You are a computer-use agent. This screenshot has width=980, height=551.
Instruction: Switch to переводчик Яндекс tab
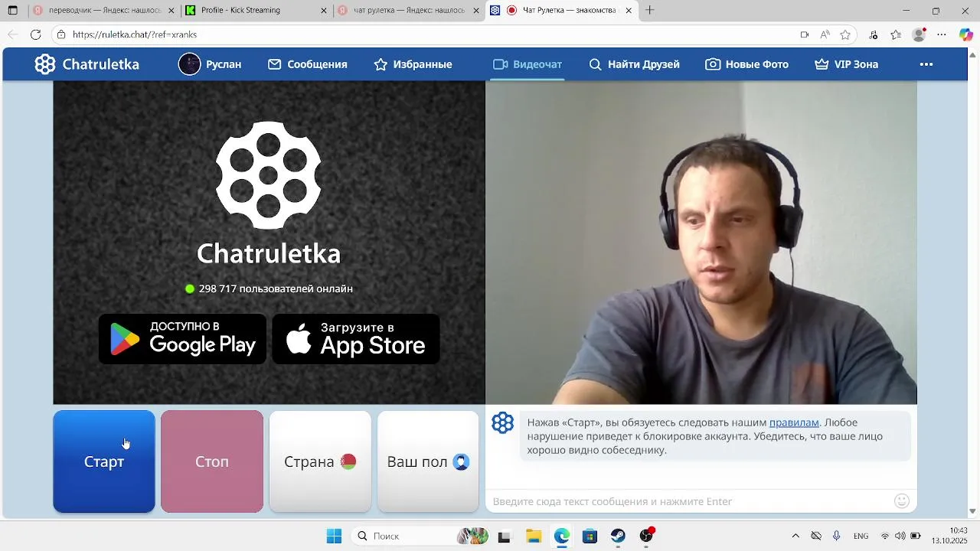click(x=105, y=11)
